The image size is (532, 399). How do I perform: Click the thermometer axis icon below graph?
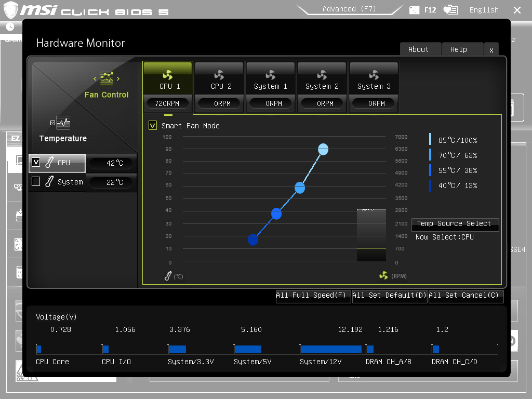pyautogui.click(x=168, y=276)
